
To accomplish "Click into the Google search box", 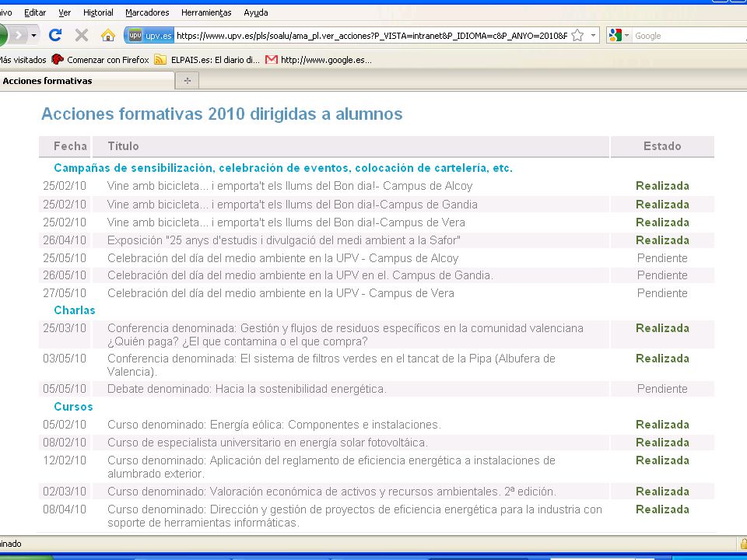I will 689,36.
